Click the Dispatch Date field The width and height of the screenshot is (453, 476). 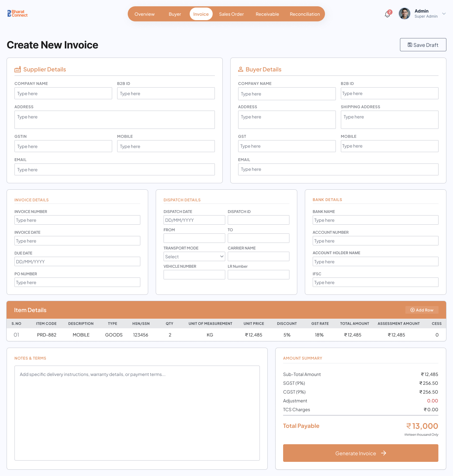[194, 220]
